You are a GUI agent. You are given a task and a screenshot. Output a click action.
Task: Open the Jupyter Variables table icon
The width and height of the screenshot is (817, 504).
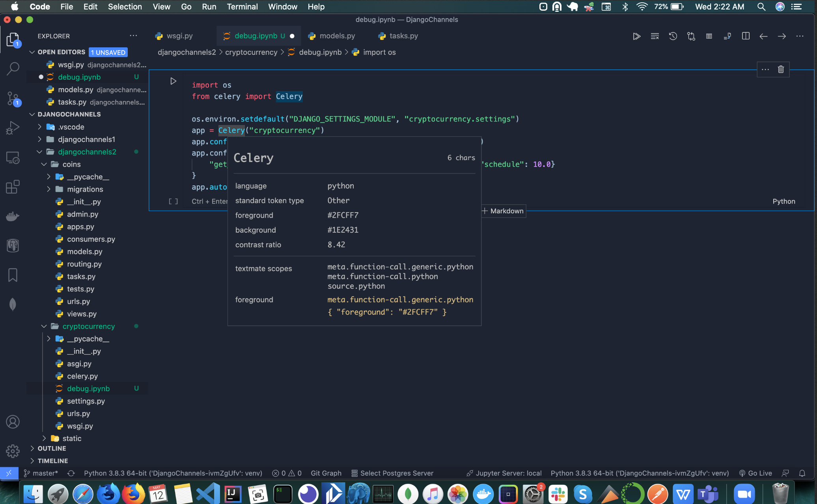click(709, 36)
